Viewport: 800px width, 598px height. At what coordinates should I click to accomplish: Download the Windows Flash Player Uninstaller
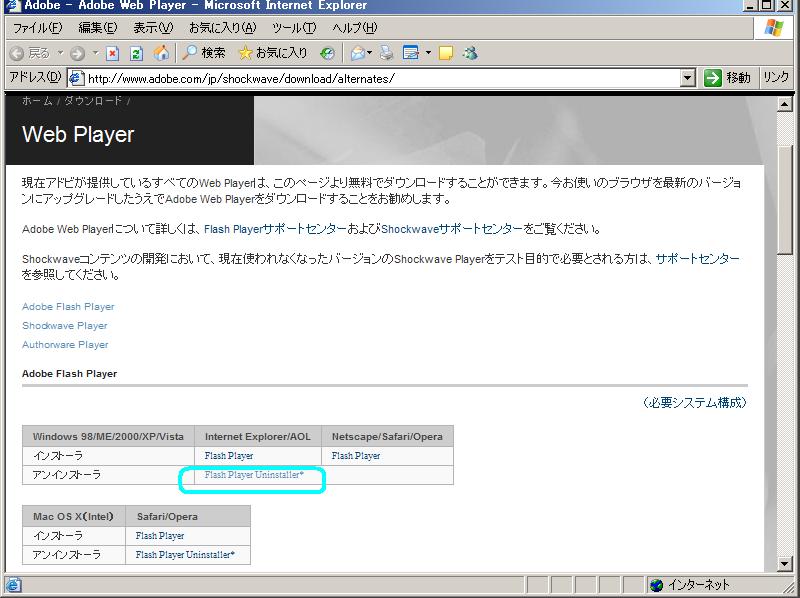tap(254, 475)
